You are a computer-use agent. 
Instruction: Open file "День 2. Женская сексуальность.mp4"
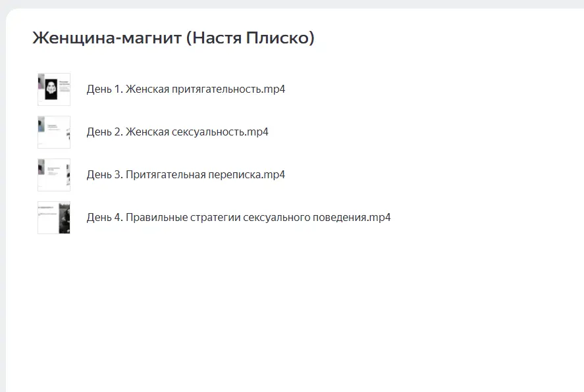(x=177, y=132)
